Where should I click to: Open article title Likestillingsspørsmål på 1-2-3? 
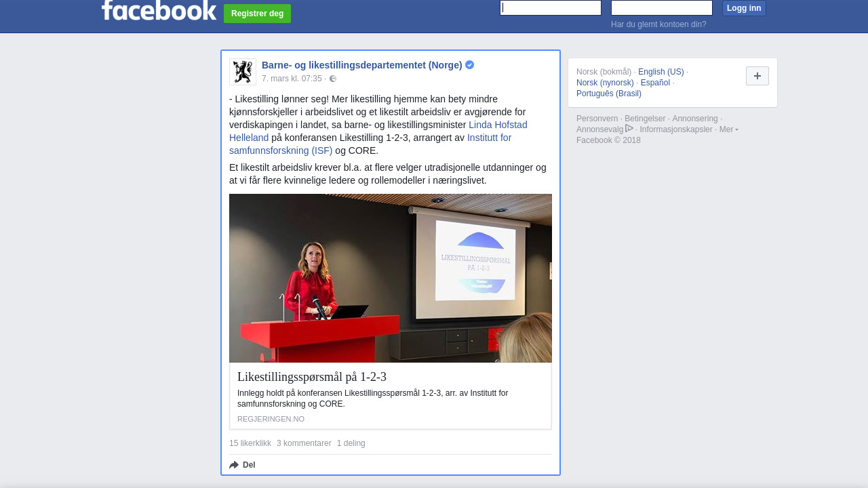[x=312, y=377]
